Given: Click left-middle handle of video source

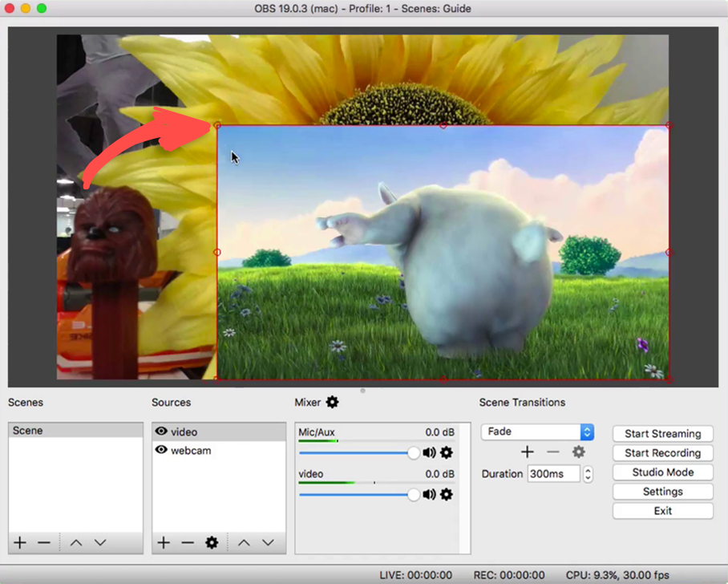Looking at the screenshot, I should [217, 252].
